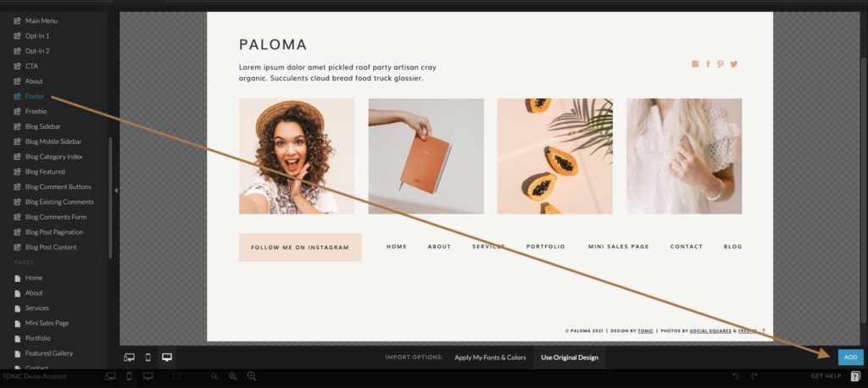Click the Instagram icon in the footer
The height and width of the screenshot is (388, 868).
(695, 64)
